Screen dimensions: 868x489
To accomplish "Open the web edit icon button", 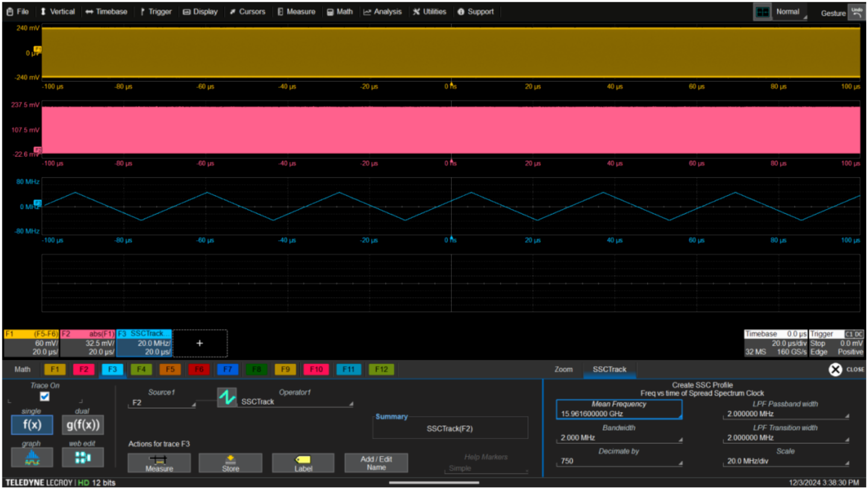I will pos(83,458).
